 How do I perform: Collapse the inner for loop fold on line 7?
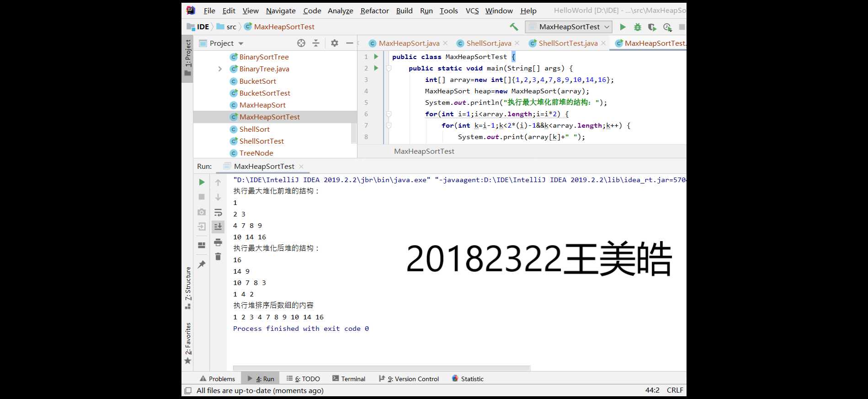point(389,125)
